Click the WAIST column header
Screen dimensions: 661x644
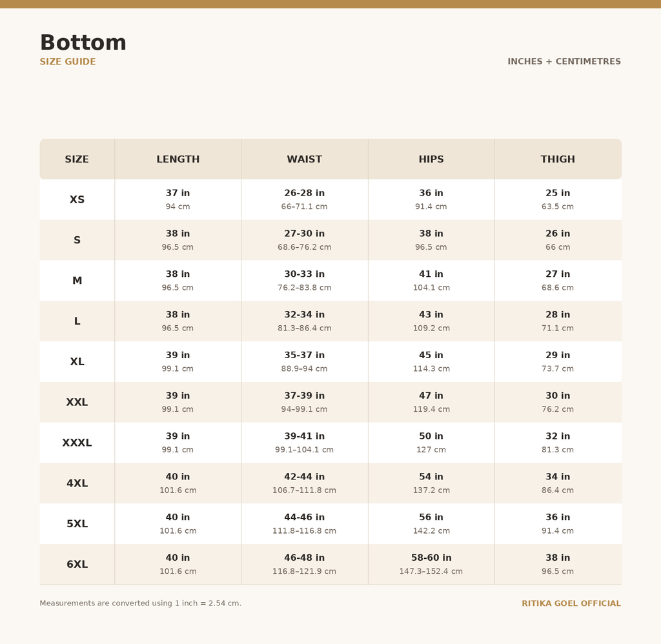pyautogui.click(x=305, y=159)
